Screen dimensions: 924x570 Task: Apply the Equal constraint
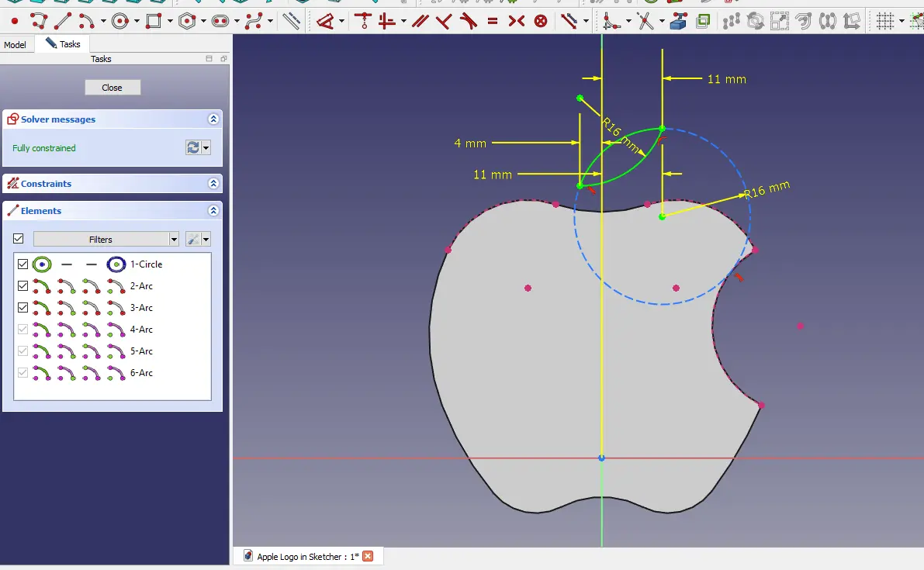tap(492, 21)
